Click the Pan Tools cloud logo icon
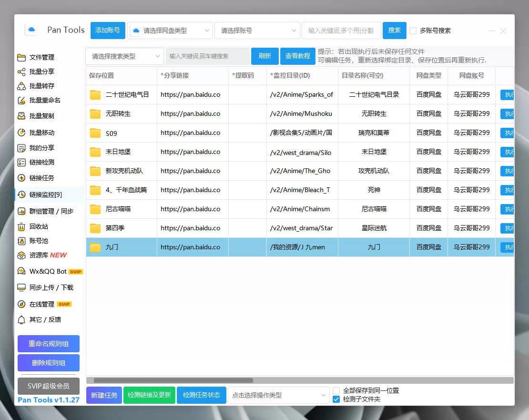The height and width of the screenshot is (420, 529). (31, 30)
